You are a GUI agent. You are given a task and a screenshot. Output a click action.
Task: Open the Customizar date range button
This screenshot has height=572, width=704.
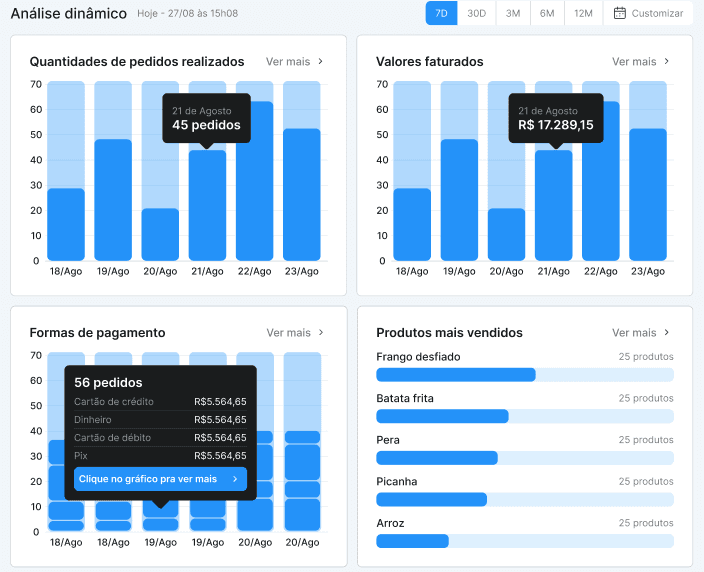(x=648, y=14)
